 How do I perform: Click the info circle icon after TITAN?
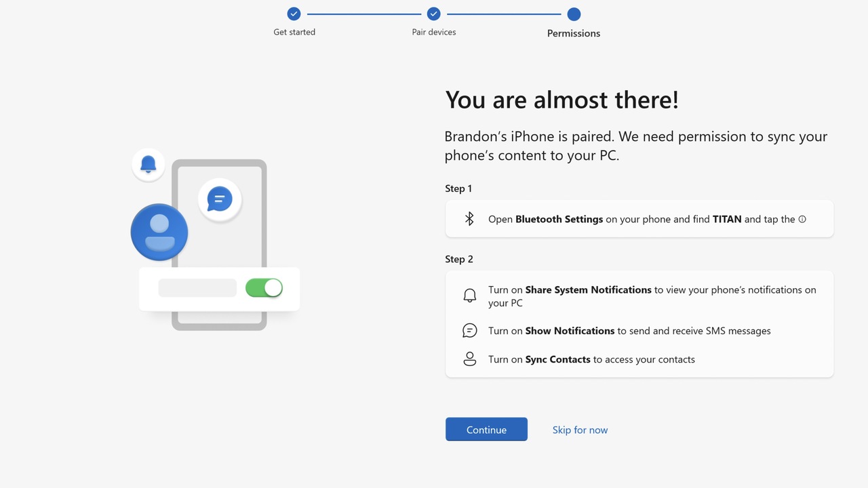pyautogui.click(x=802, y=219)
